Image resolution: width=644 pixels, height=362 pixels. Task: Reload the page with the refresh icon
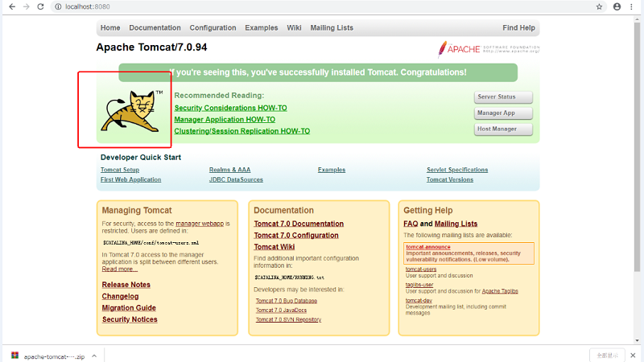click(42, 6)
